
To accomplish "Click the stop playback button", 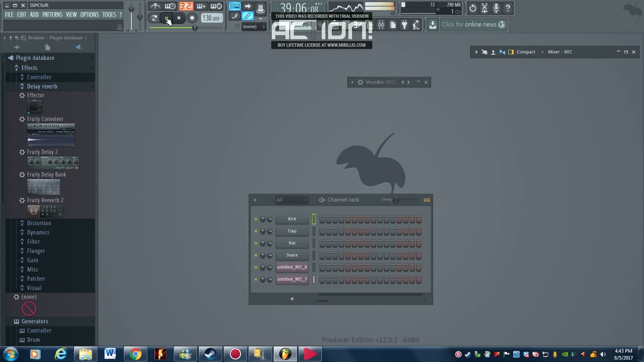I will [179, 18].
